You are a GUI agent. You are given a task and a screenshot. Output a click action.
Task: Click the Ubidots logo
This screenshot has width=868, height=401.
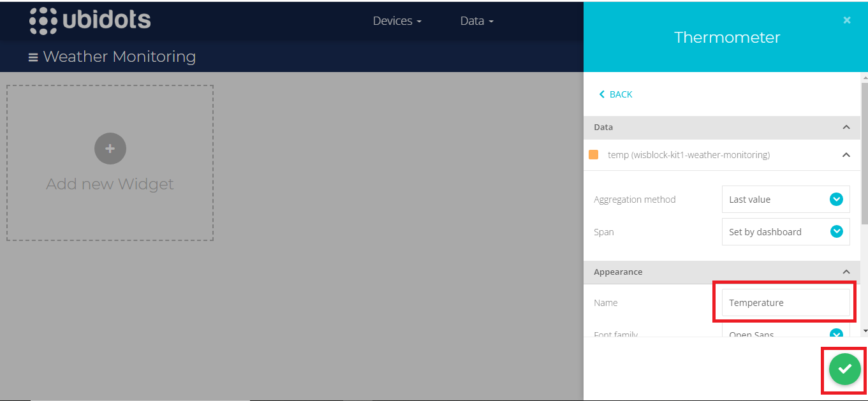90,20
